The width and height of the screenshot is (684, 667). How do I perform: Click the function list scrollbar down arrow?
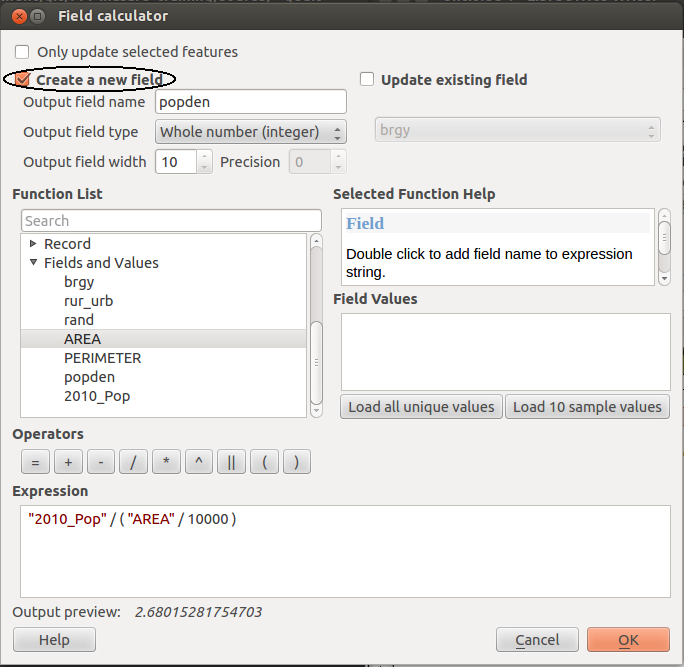coord(317,410)
